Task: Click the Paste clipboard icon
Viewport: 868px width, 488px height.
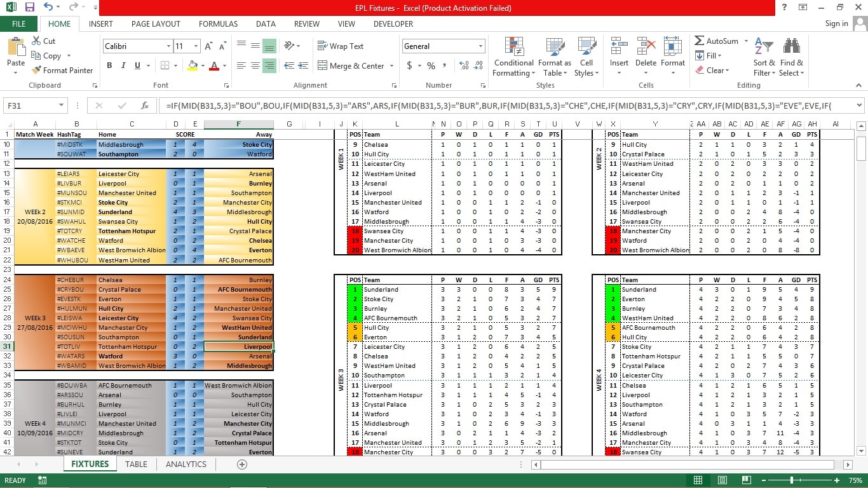Action: pyautogui.click(x=16, y=48)
